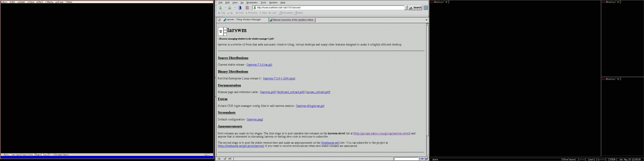644x161 pixels.
Task: Click the scrollbar up arrow
Action: [x=427, y=24]
